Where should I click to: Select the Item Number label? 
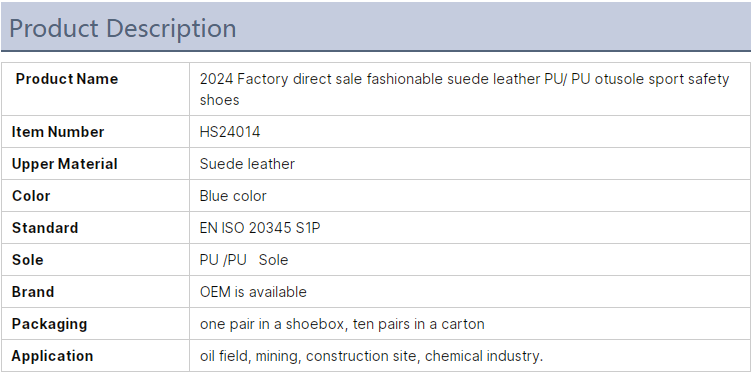coord(58,132)
